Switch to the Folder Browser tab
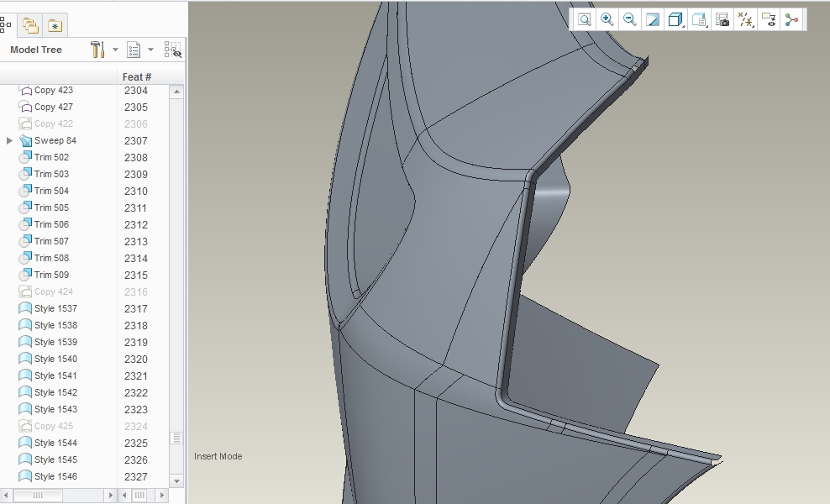Image resolution: width=830 pixels, height=504 pixels. click(x=30, y=25)
